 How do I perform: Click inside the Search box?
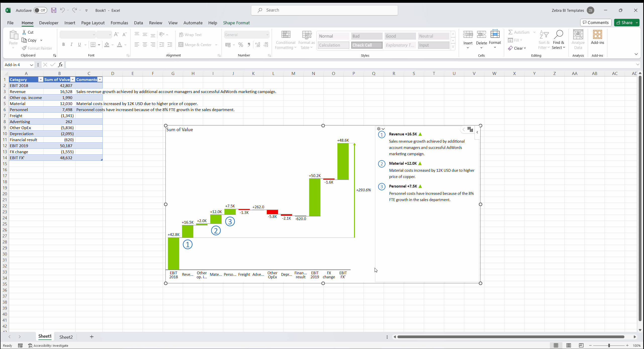click(324, 10)
